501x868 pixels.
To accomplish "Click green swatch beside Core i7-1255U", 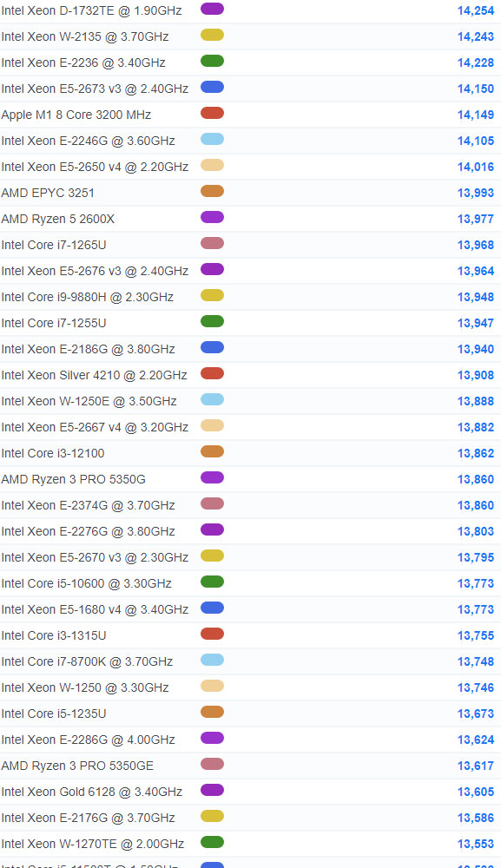I will pos(212,321).
